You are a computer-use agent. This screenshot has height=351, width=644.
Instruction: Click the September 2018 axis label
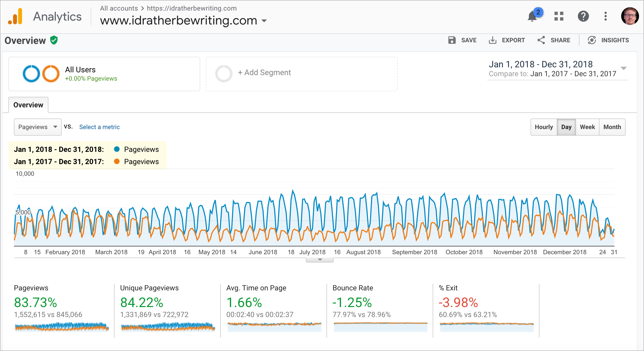[x=414, y=252]
